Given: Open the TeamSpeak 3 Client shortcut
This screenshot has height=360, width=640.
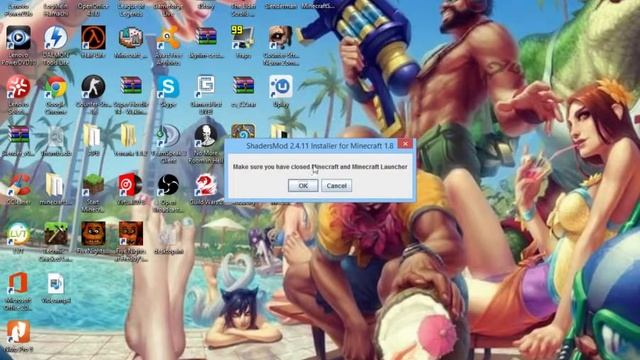Looking at the screenshot, I should coord(168,136).
